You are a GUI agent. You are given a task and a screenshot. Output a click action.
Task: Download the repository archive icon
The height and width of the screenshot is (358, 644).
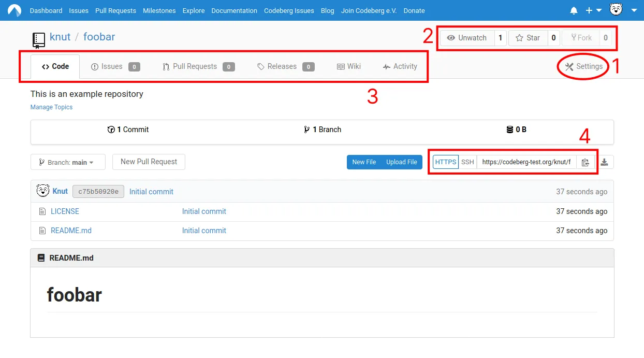tap(605, 162)
